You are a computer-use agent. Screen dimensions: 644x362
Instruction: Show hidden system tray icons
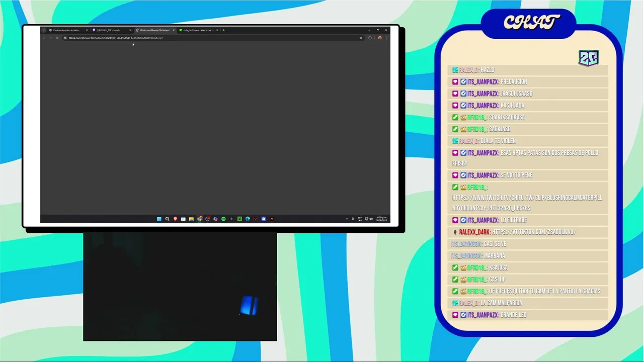click(x=347, y=219)
